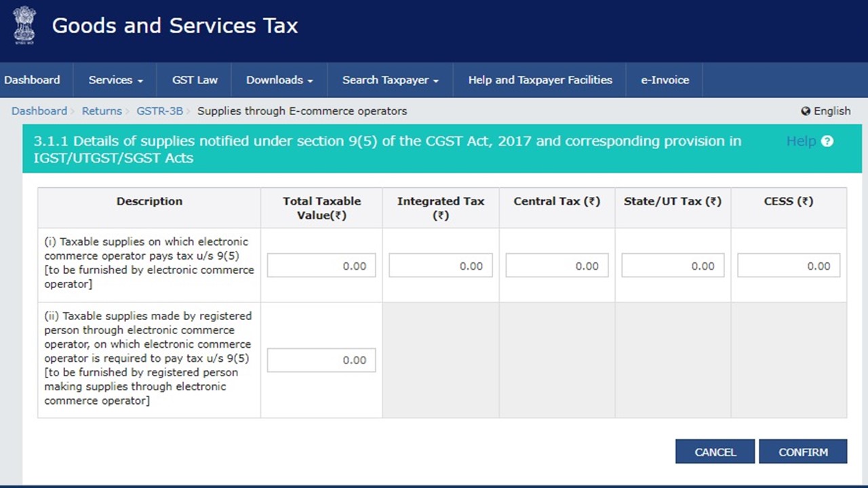Click the Help link in section header
Viewport: 868px width, 488px height.
point(801,141)
